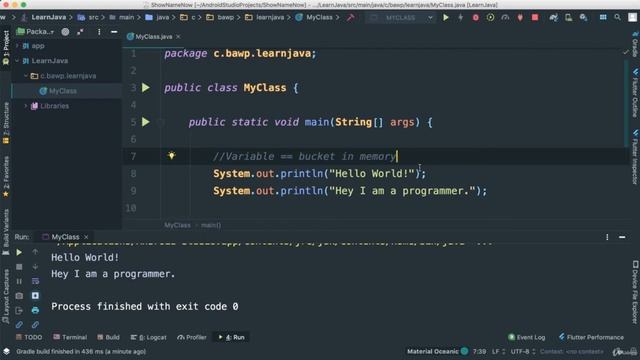Run the app with the green toolbar play button
This screenshot has width=640, height=360.
tap(446, 18)
